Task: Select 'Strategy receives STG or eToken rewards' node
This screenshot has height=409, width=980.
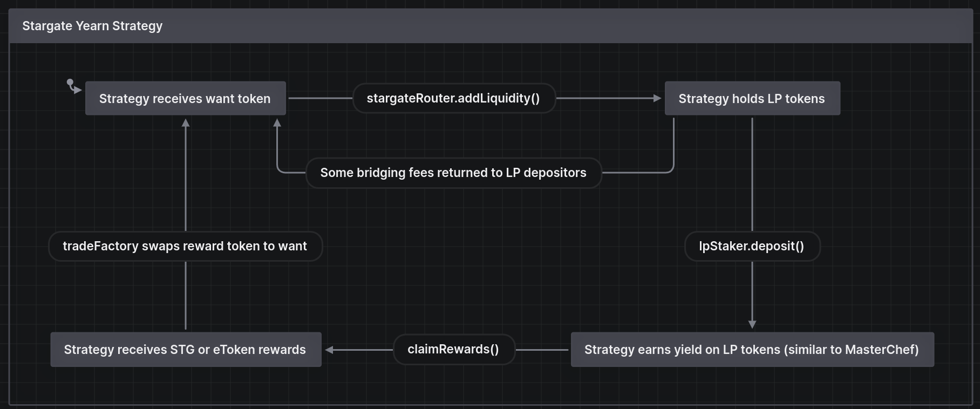Action: click(186, 350)
